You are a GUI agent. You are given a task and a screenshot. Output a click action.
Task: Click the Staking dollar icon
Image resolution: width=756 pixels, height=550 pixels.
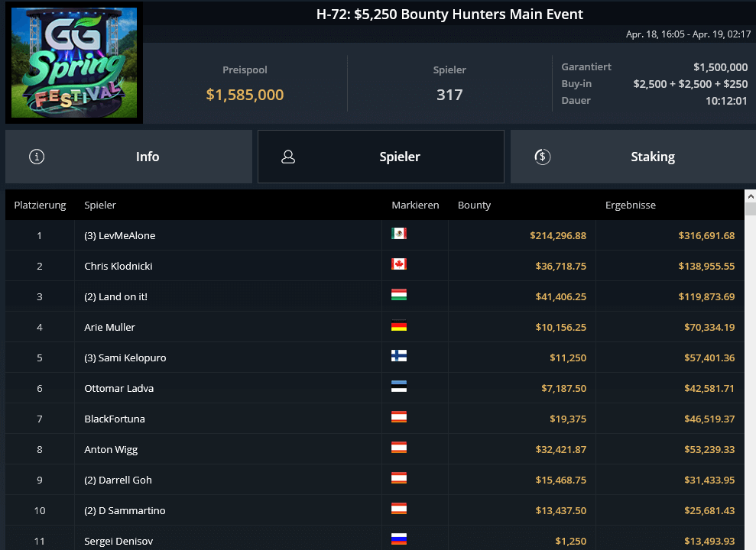tap(543, 156)
